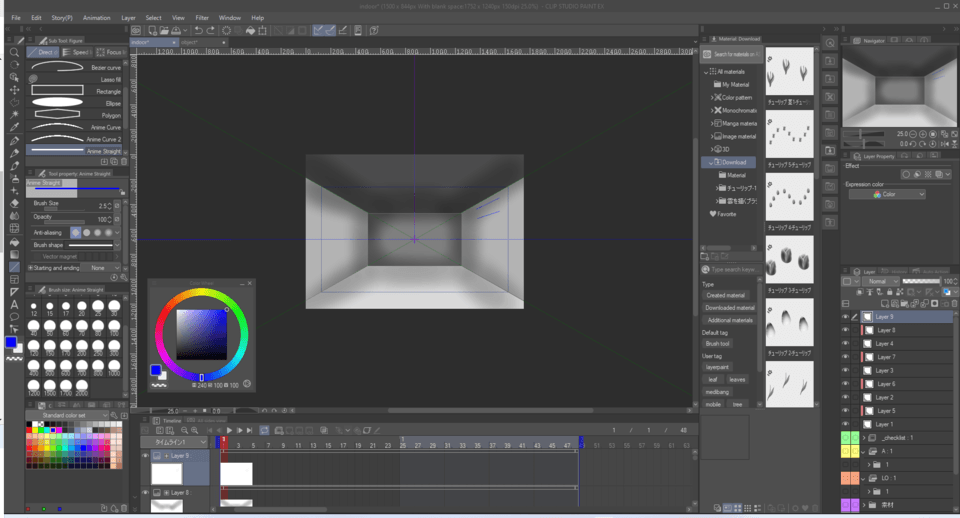Select the Eyedropper tool
Screen dimensions: 960x518
coord(14,127)
